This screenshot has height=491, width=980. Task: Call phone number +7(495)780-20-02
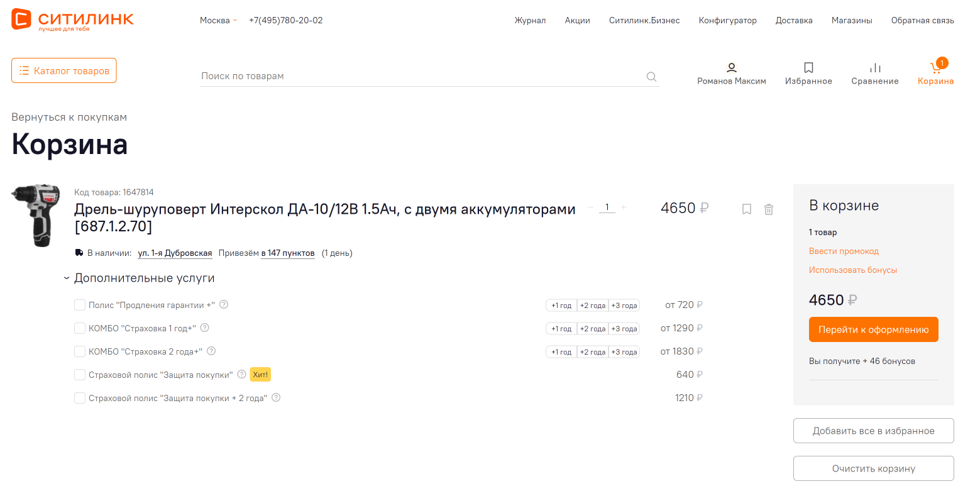click(286, 20)
